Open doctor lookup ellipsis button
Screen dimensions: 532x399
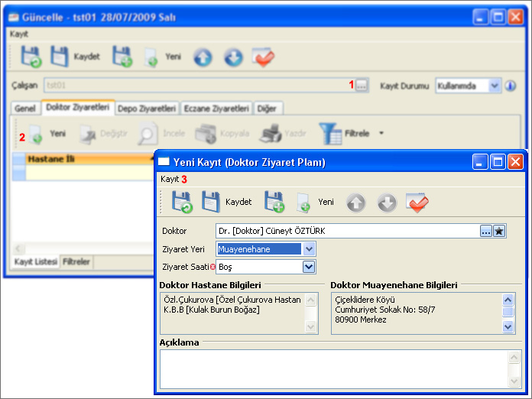(x=486, y=232)
